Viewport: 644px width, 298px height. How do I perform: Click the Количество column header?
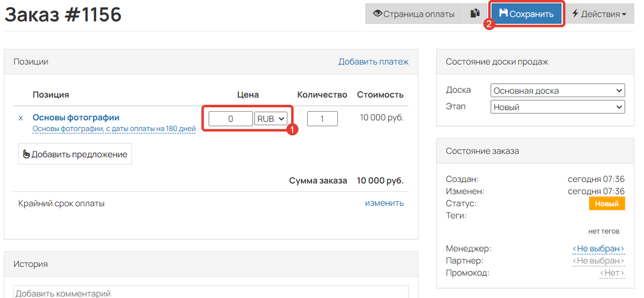coord(322,95)
